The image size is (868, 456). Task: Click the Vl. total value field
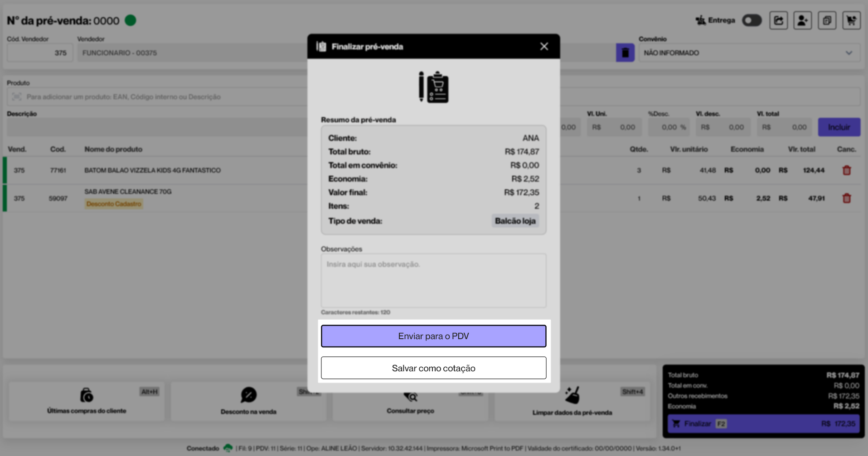785,127
